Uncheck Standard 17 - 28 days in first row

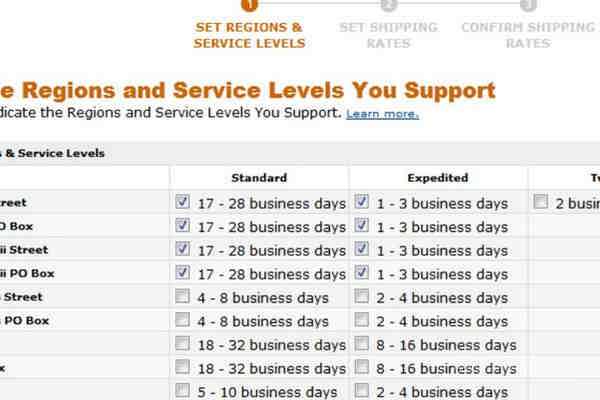coord(182,201)
